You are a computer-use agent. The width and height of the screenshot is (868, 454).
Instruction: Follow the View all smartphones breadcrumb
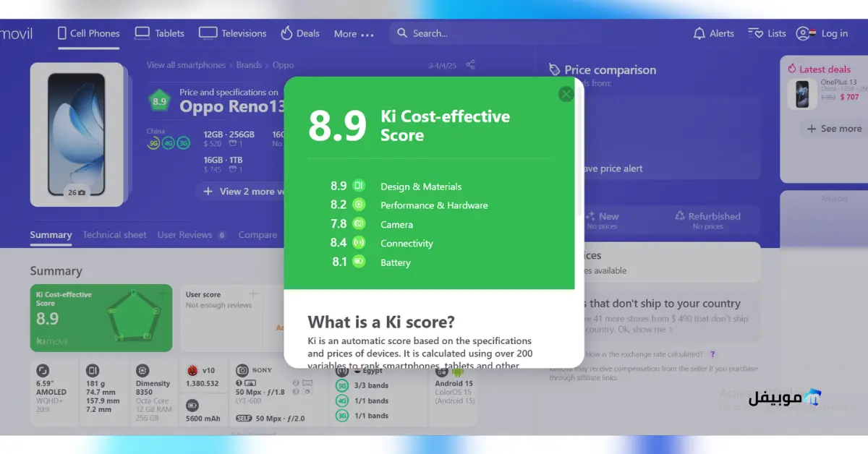click(186, 65)
